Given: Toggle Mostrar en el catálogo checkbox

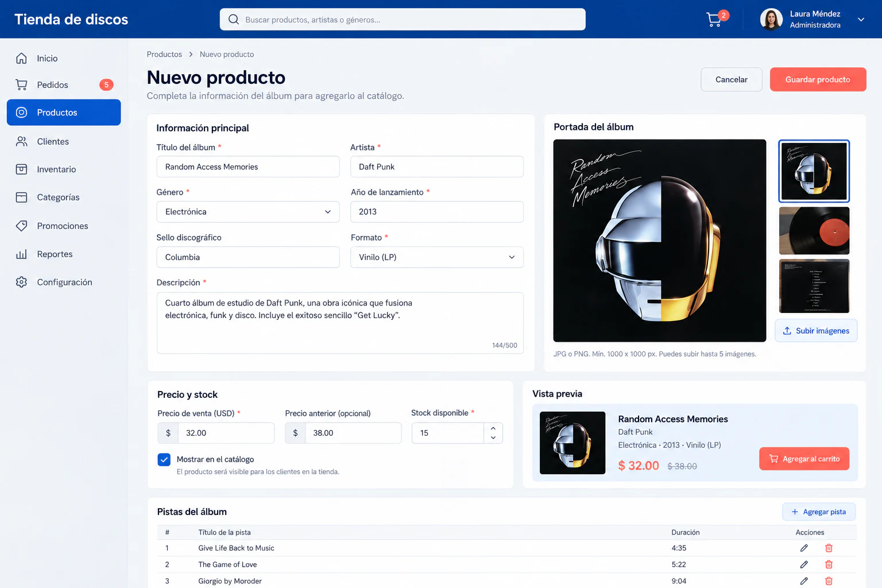Looking at the screenshot, I should (x=164, y=459).
